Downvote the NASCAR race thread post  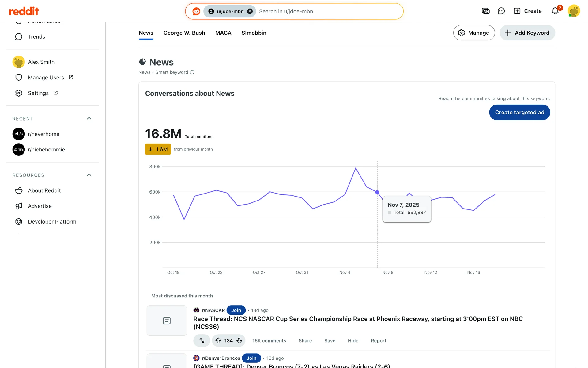(239, 340)
